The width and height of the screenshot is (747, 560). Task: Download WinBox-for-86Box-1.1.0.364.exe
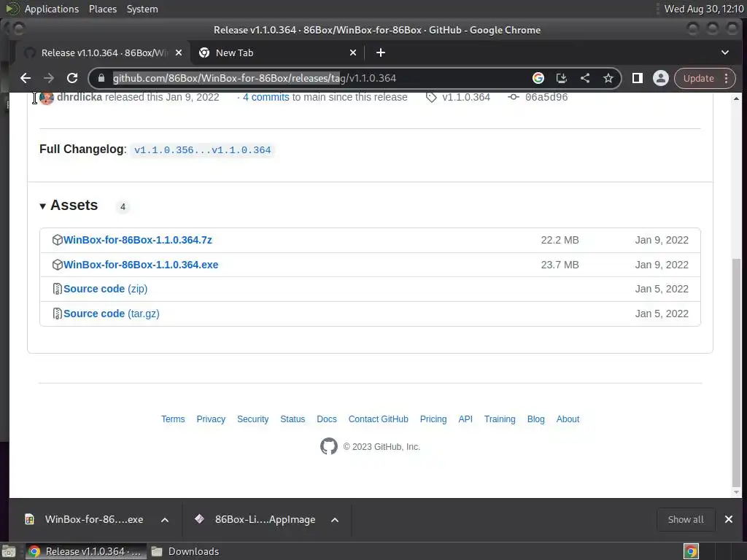click(x=141, y=265)
